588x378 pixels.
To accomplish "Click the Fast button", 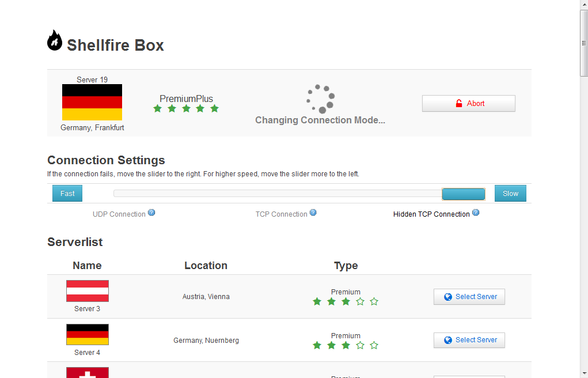I will (x=67, y=193).
